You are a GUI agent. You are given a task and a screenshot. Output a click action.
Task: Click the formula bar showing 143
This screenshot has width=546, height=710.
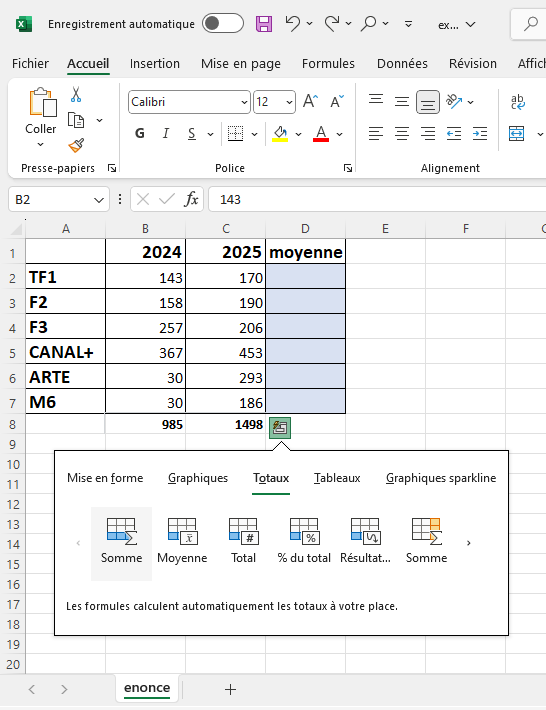click(377, 199)
